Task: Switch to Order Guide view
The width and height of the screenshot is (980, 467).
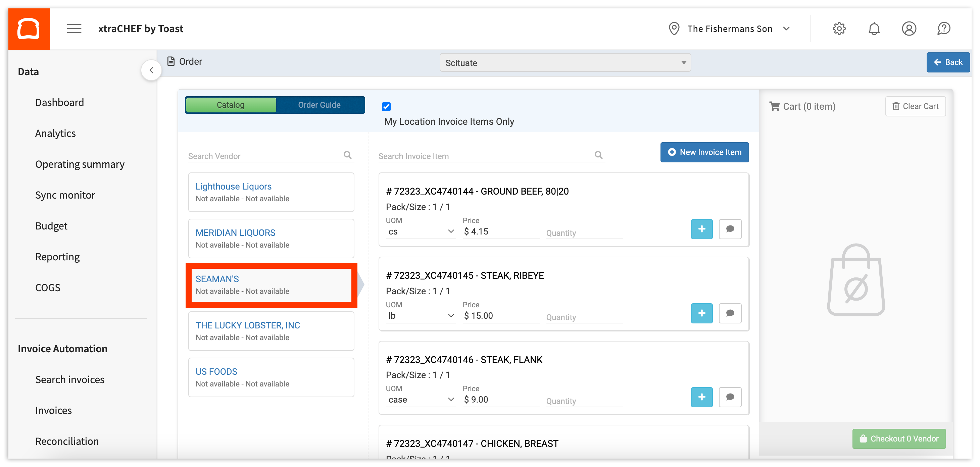Action: coord(319,105)
